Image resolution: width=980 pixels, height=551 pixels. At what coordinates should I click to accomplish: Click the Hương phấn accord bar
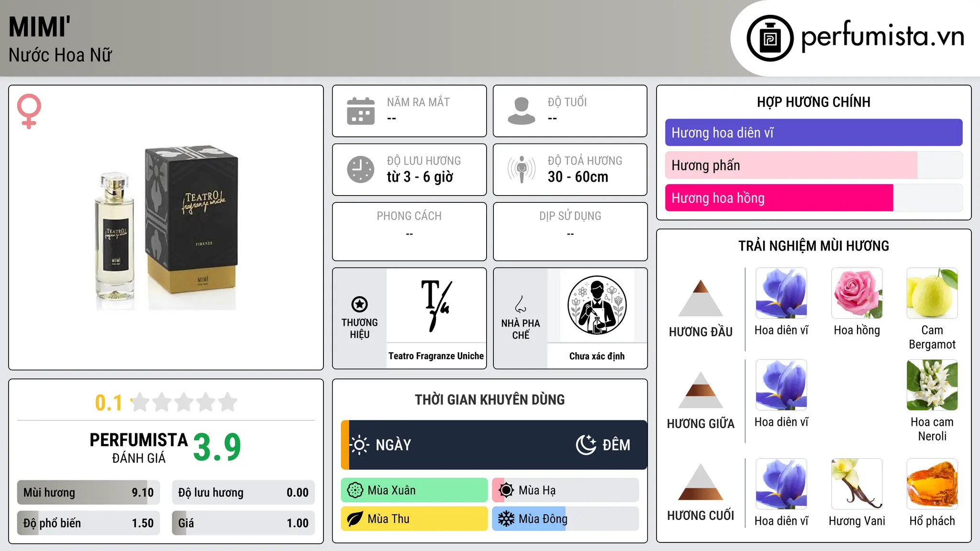(x=813, y=165)
